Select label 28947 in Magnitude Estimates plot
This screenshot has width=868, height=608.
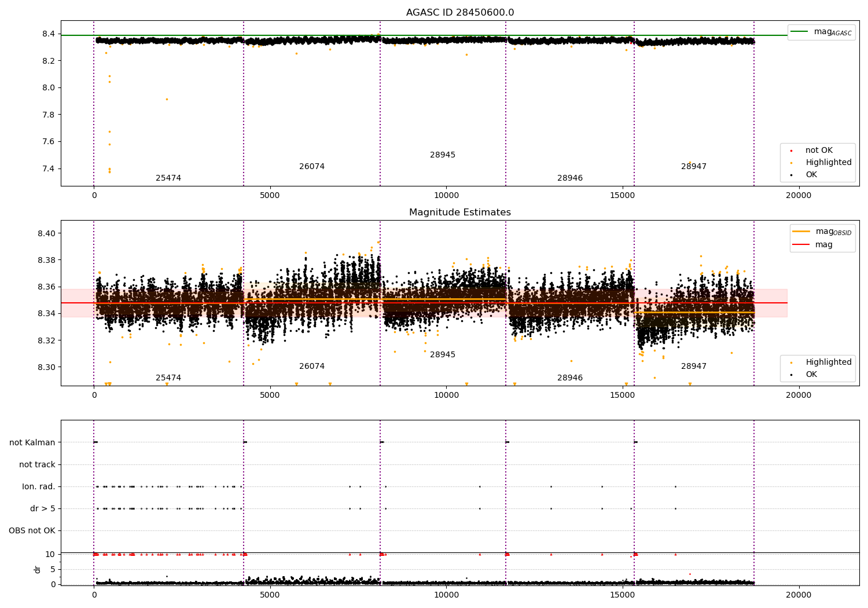(694, 367)
